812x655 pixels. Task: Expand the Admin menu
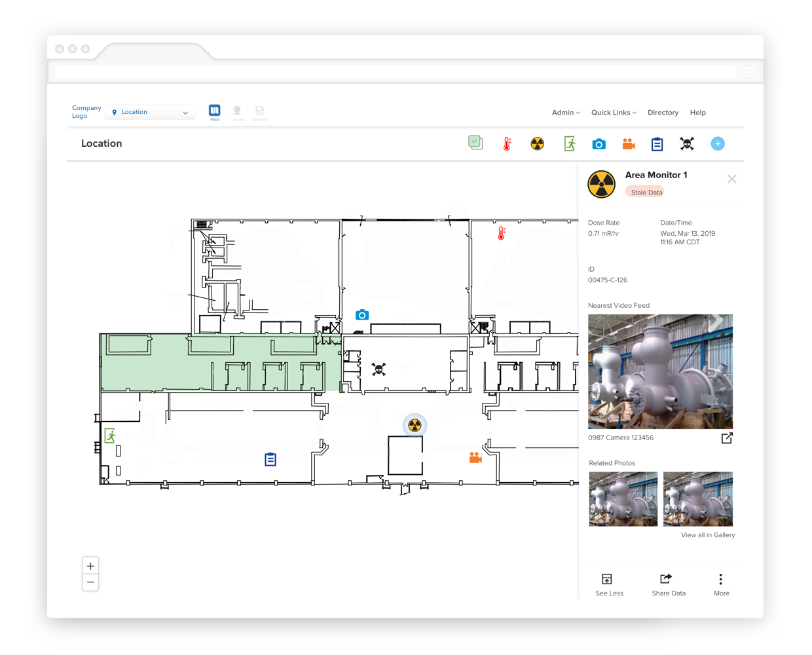[x=566, y=113]
